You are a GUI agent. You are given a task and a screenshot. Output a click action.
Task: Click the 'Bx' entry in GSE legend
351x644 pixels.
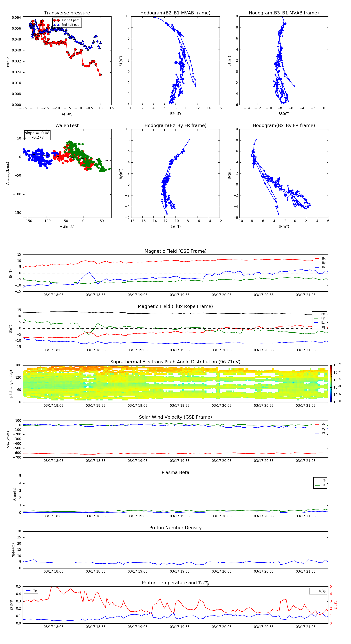(x=320, y=259)
